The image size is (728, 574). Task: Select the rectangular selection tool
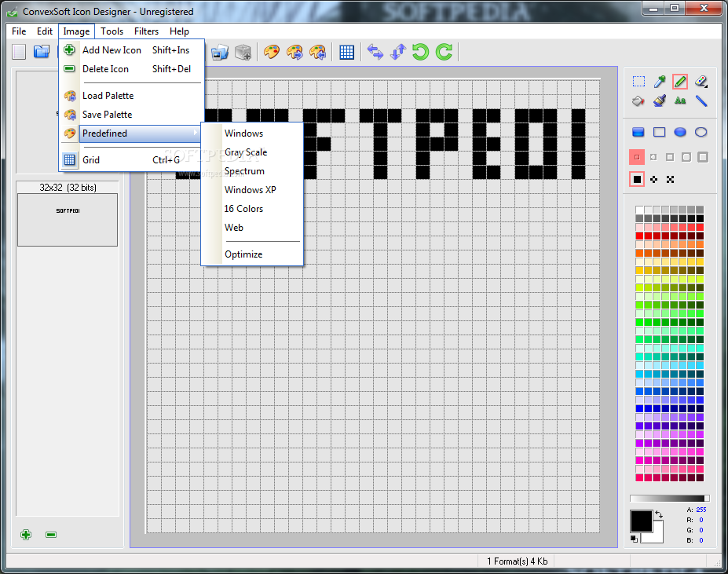click(638, 82)
